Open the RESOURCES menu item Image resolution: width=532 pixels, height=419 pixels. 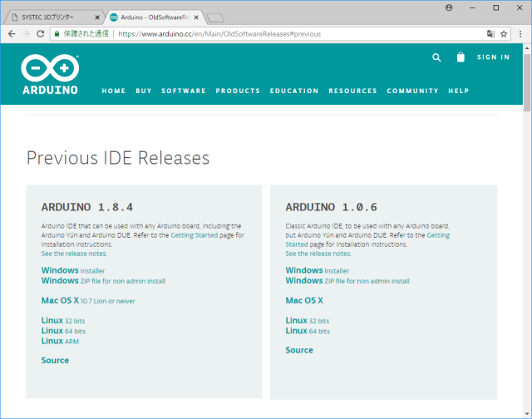(352, 91)
